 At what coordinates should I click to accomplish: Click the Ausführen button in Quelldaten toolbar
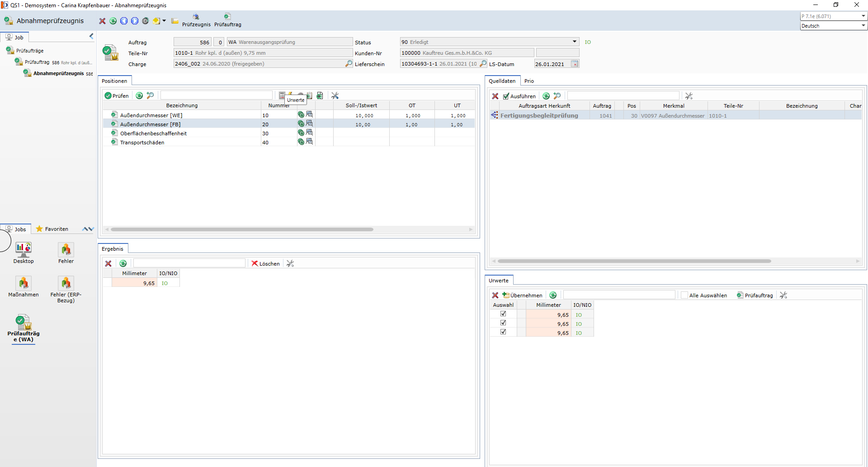pos(519,96)
